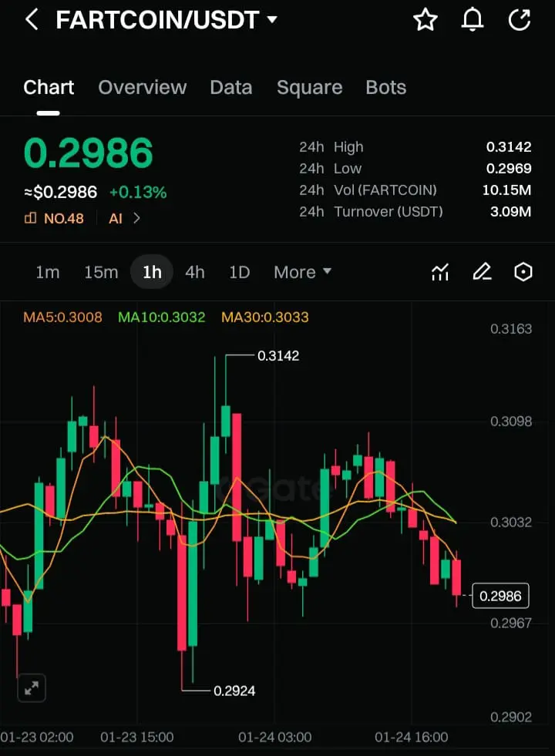The image size is (555, 756).
Task: Open the AI section chevron
Action: [137, 218]
